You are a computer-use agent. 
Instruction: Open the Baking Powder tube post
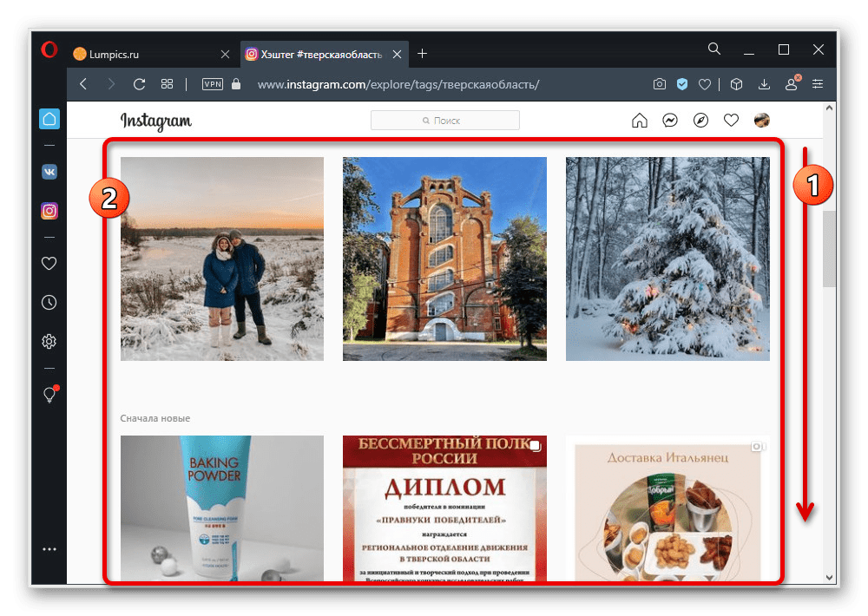[222, 508]
